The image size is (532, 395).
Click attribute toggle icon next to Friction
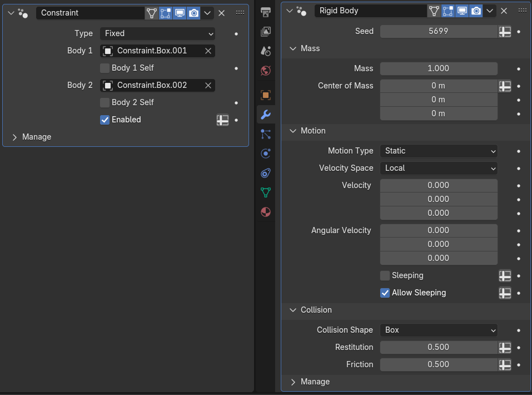pyautogui.click(x=505, y=365)
